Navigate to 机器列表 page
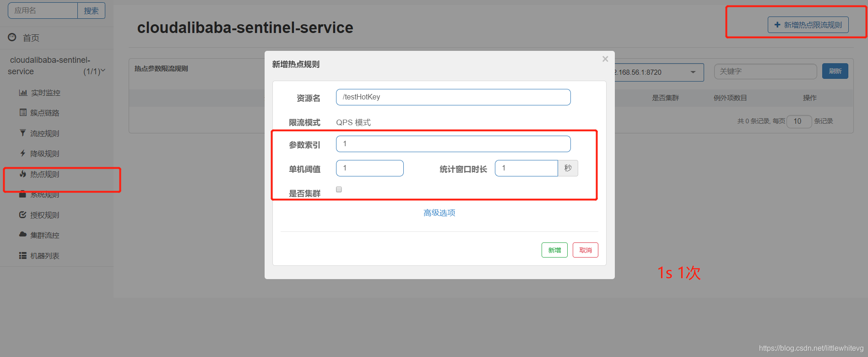The width and height of the screenshot is (868, 357). click(x=45, y=256)
